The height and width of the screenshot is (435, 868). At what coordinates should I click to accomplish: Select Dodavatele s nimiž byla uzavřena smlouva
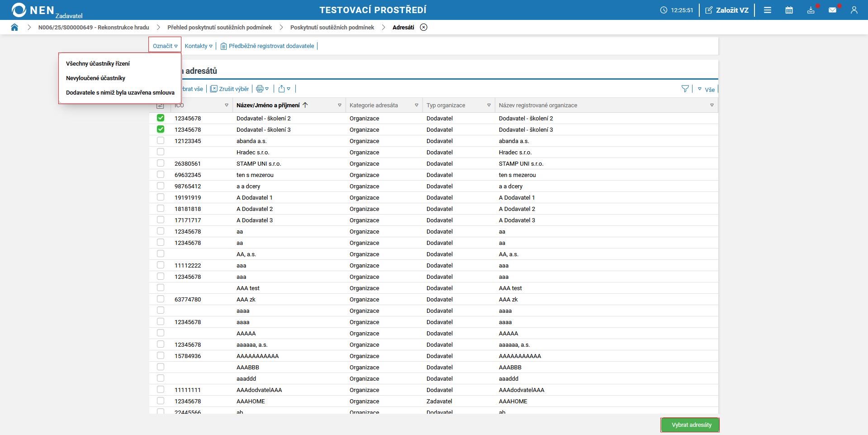[120, 92]
